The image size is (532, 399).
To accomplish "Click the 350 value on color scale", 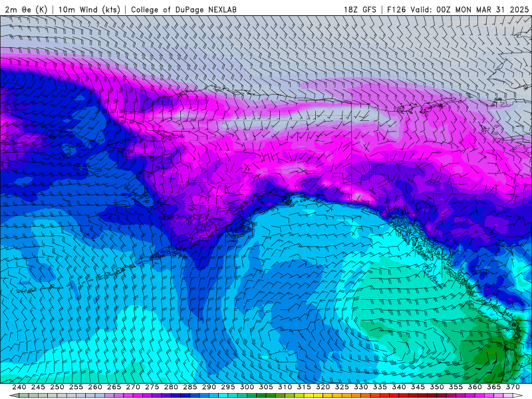I will (437, 387).
